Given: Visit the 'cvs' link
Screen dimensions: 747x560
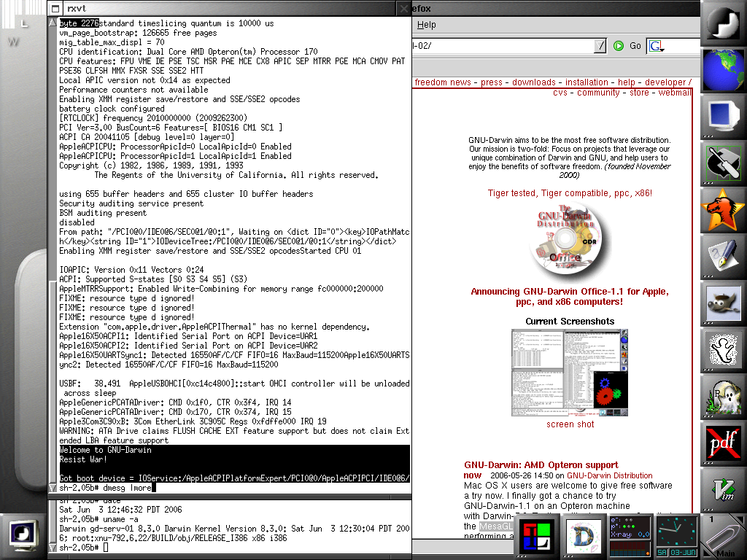Looking at the screenshot, I should 560,93.
